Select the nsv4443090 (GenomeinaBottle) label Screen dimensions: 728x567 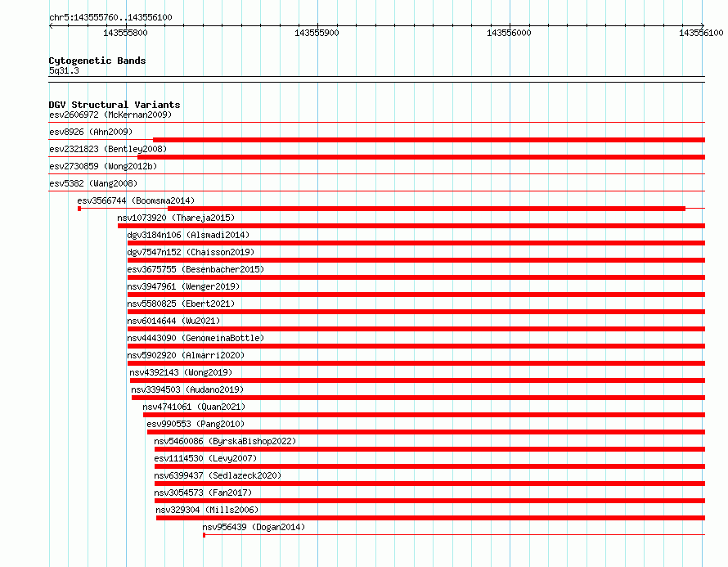click(195, 338)
